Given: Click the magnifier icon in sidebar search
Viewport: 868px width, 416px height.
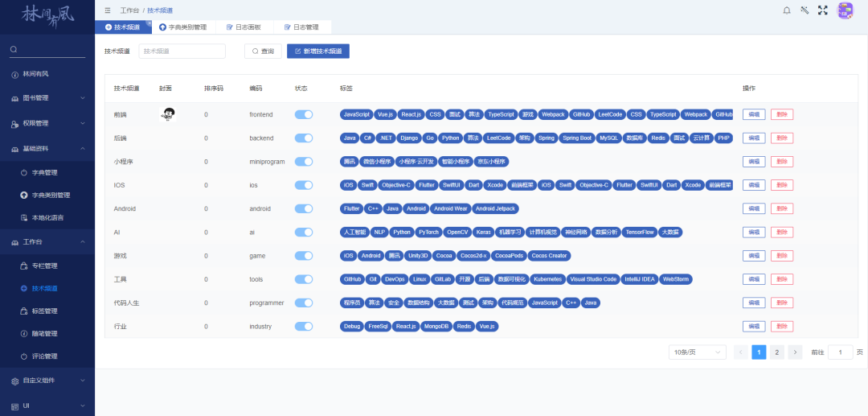Looking at the screenshot, I should click(14, 50).
